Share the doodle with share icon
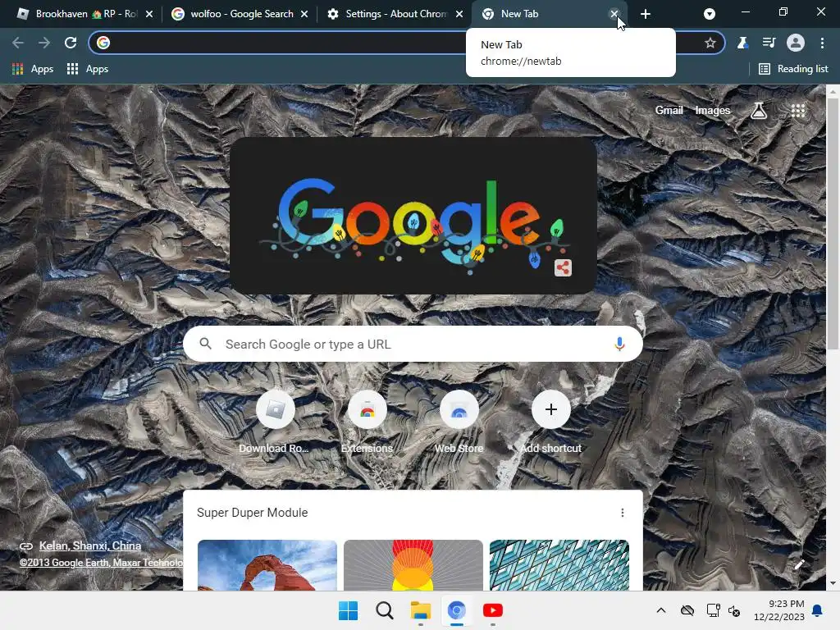The height and width of the screenshot is (630, 840). tap(563, 268)
